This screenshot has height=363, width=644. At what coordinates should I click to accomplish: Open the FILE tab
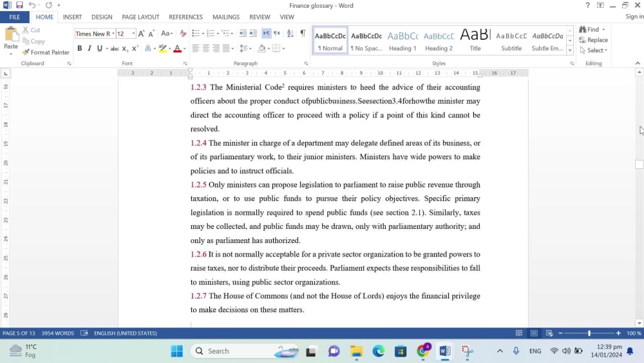14,17
